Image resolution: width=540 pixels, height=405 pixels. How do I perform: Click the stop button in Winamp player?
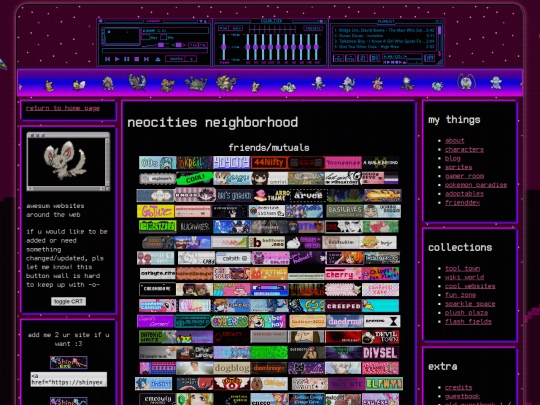(136, 59)
